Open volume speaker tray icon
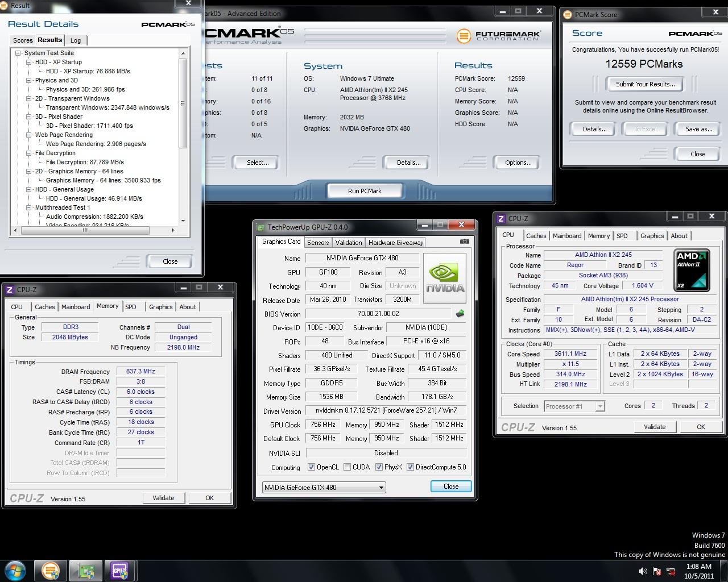Viewport: 728px width, 582px height. [x=643, y=571]
